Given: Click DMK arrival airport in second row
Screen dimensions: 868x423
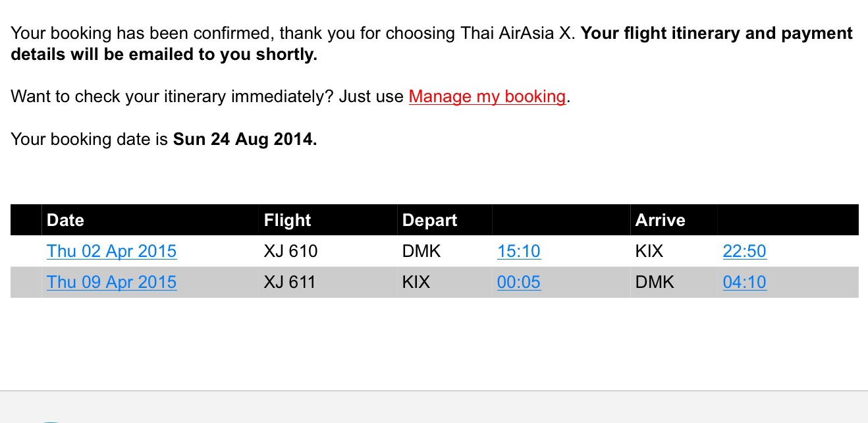Looking at the screenshot, I should pyautogui.click(x=655, y=282).
